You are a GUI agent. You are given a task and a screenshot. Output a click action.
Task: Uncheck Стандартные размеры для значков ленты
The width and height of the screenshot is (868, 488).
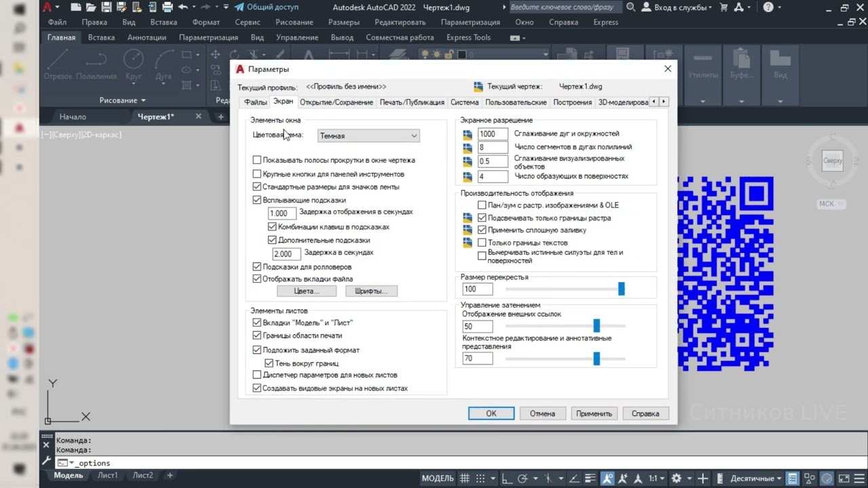(x=257, y=187)
